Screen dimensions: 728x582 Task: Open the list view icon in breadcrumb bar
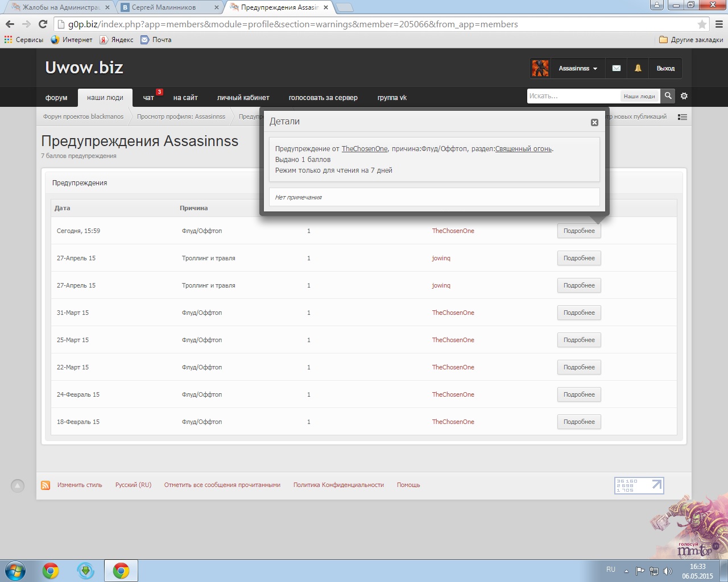pos(682,117)
